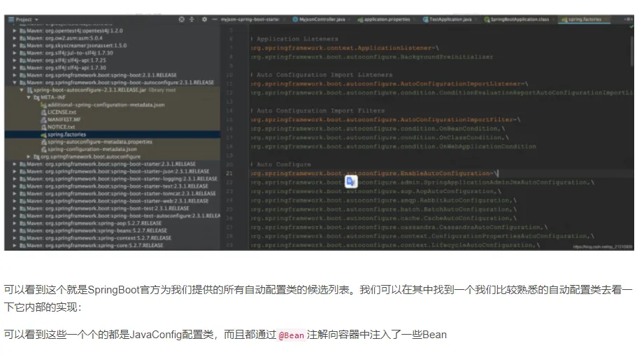Expand Maven: org.opentest4j:opentest4j:1.2.0
Image resolution: width=644 pixels, height=355 pixels.
[15, 31]
